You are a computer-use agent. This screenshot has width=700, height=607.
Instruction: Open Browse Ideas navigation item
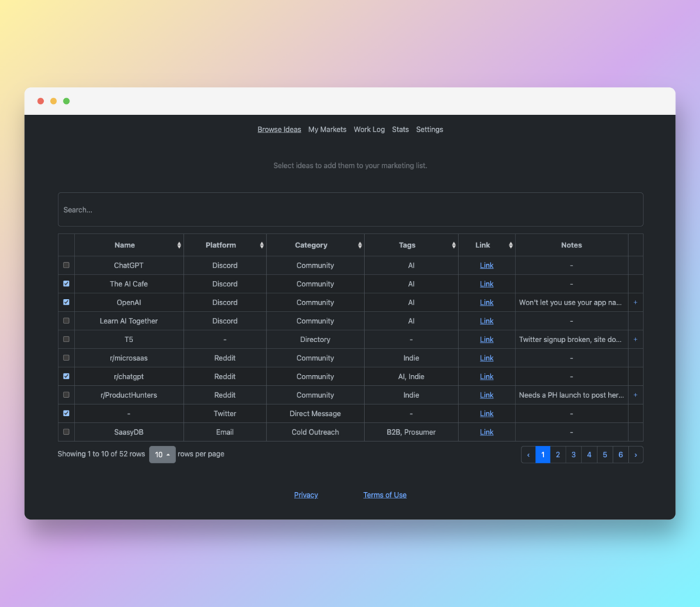(x=279, y=130)
